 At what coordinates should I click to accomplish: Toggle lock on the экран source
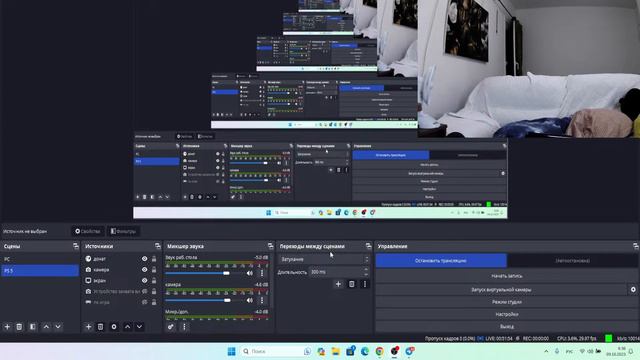click(x=154, y=281)
